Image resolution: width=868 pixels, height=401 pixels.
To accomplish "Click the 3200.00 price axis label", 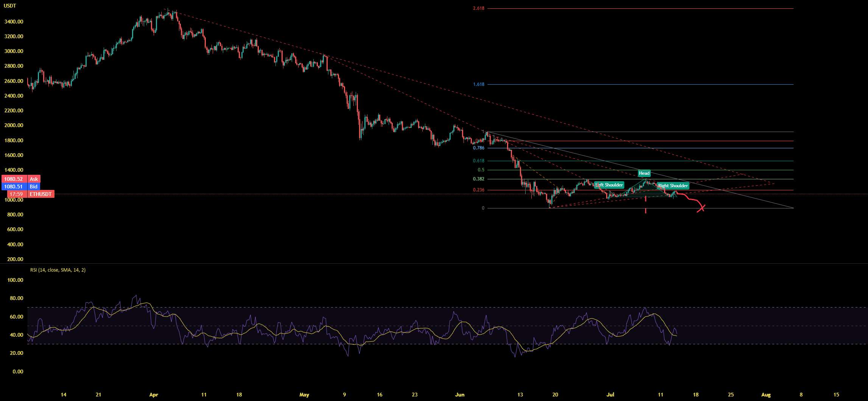I will (14, 37).
